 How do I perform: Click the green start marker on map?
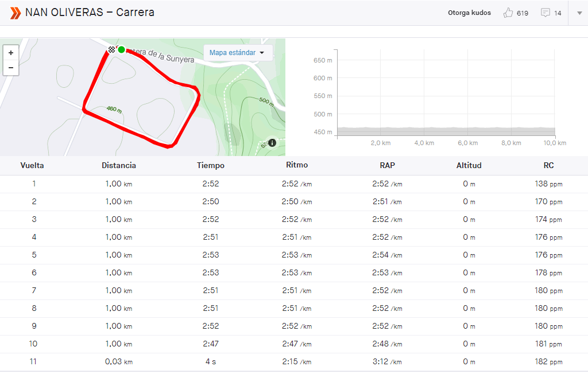coord(121,49)
